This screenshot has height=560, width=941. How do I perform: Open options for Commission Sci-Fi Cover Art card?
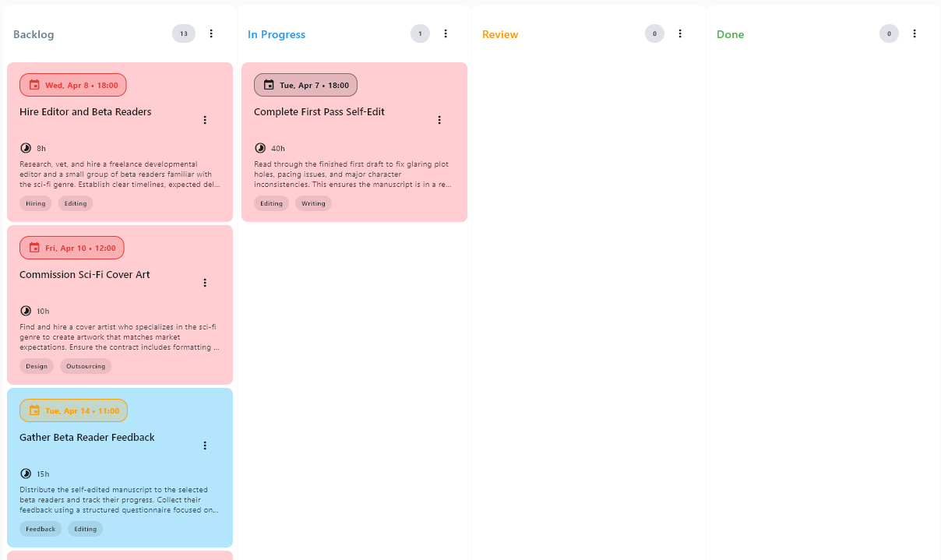click(x=205, y=283)
